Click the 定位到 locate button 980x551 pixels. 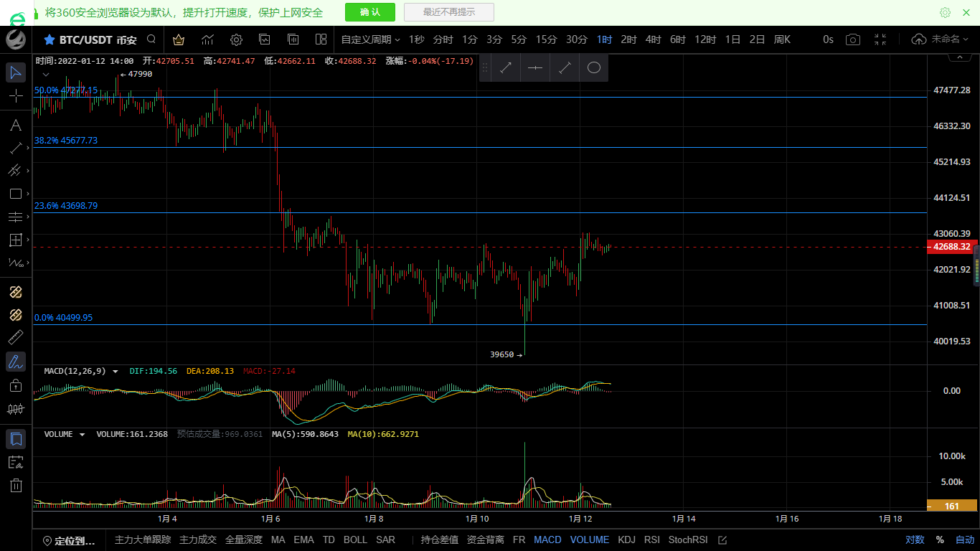69,540
